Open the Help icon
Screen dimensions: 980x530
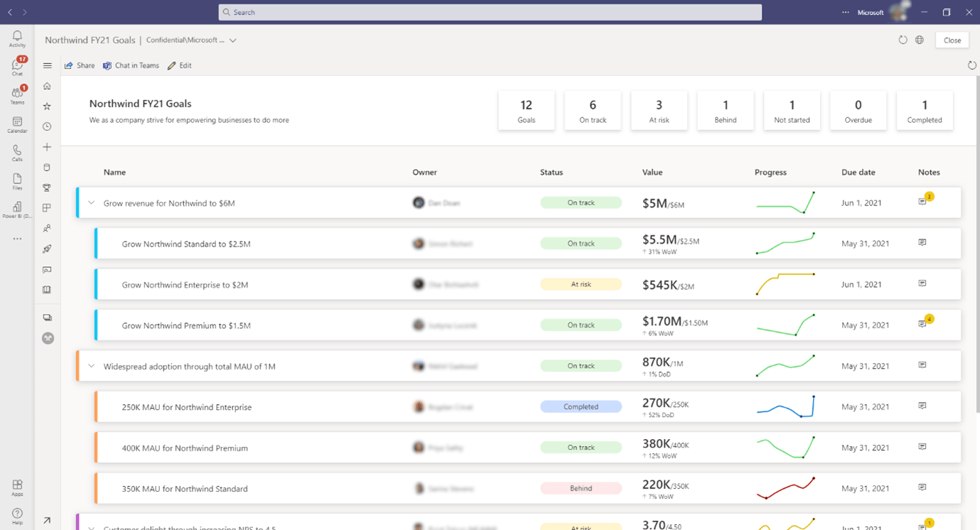(16, 512)
